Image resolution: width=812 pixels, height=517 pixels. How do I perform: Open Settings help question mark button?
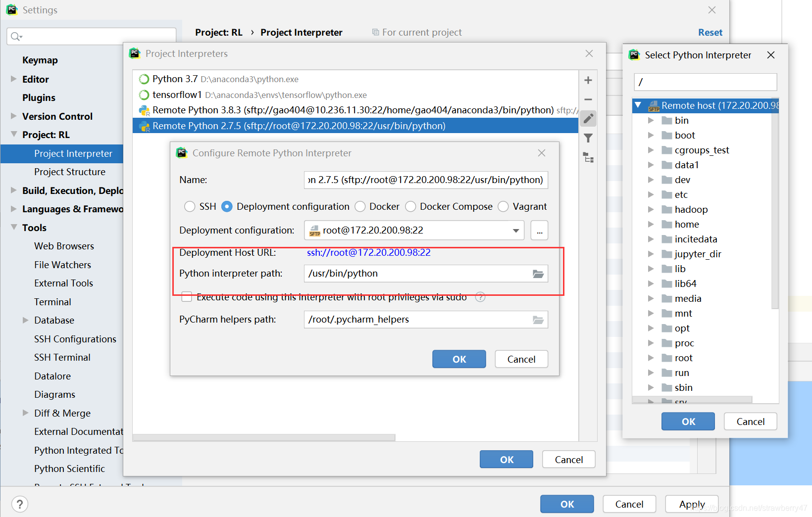click(x=19, y=504)
